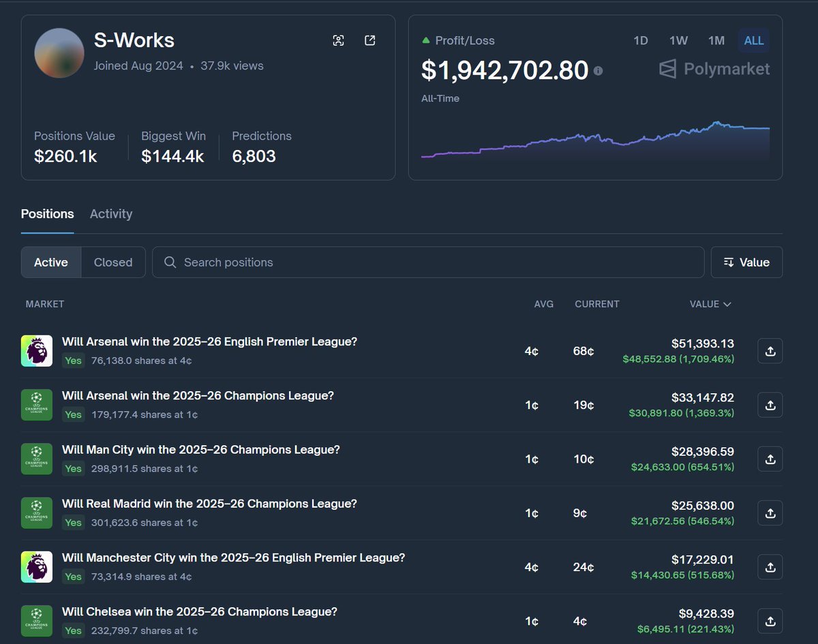Click the $24,633.00 (654.51%) gain
818x644 pixels.
(x=682, y=467)
